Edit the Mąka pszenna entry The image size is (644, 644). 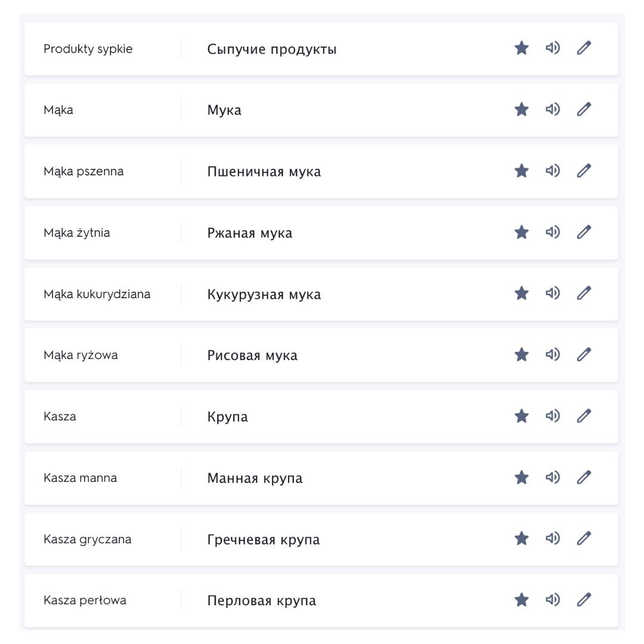(584, 171)
